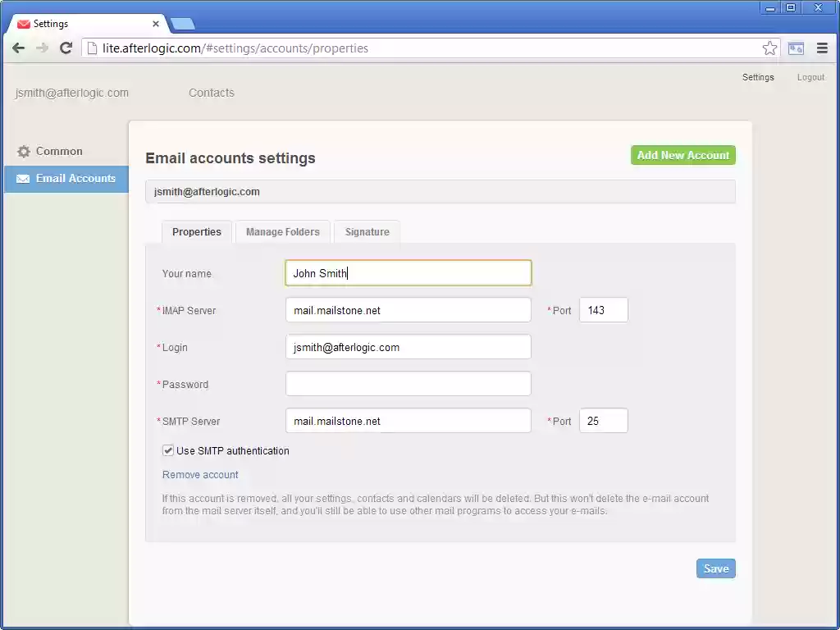Click the envelope favicon on the Settings tab

[22, 24]
